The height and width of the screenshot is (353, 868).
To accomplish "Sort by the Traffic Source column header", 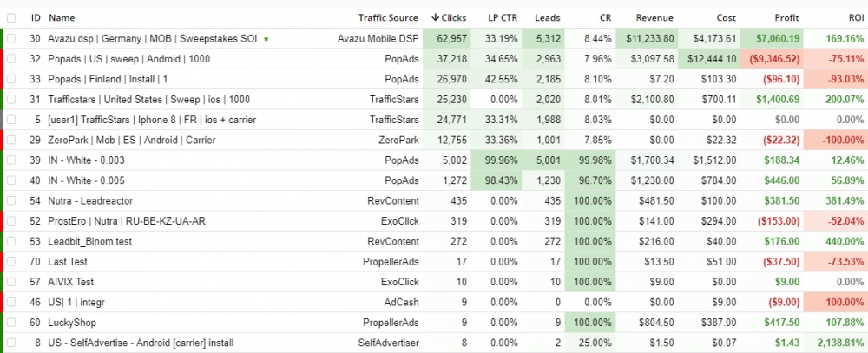I will point(388,17).
